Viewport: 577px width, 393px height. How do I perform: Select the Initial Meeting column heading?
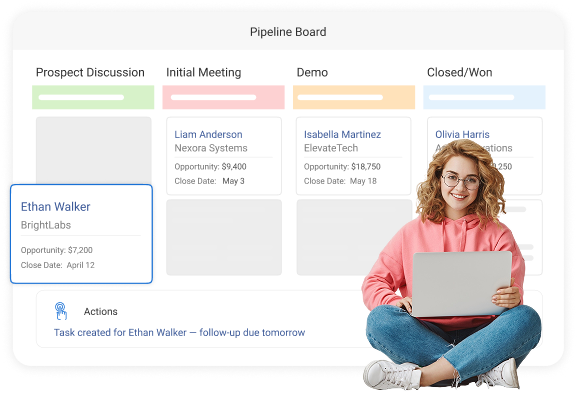click(203, 72)
